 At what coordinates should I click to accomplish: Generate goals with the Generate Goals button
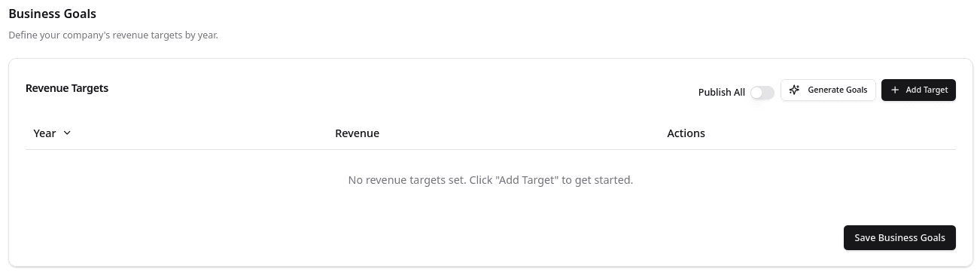(x=828, y=90)
